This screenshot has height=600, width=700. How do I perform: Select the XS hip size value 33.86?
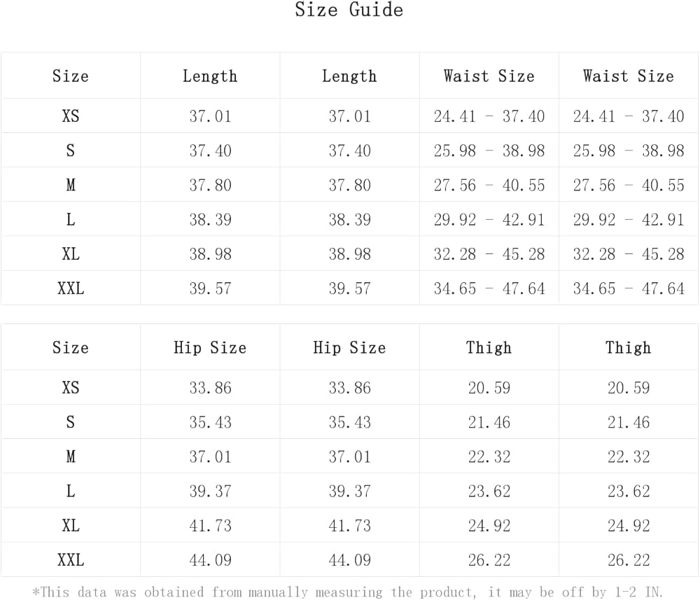(x=210, y=387)
